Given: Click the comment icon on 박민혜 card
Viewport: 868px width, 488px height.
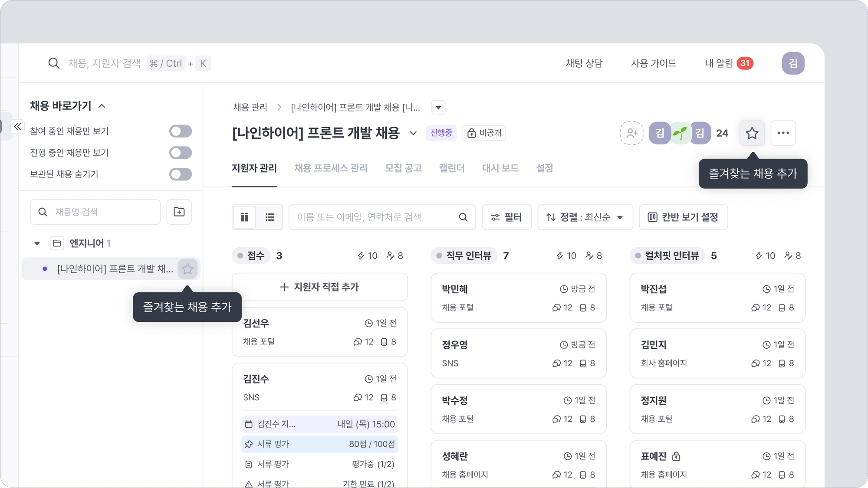Looking at the screenshot, I should pyautogui.click(x=556, y=308).
